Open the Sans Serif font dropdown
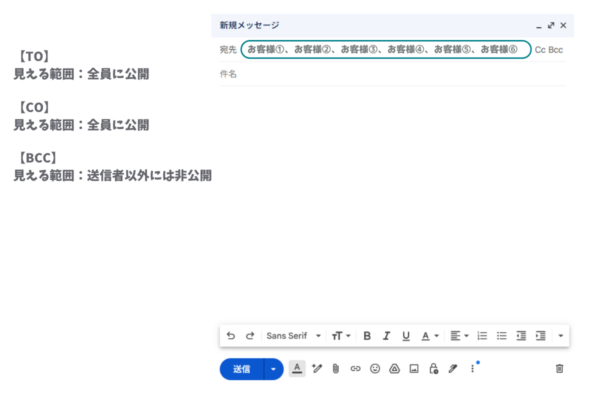 click(x=293, y=336)
